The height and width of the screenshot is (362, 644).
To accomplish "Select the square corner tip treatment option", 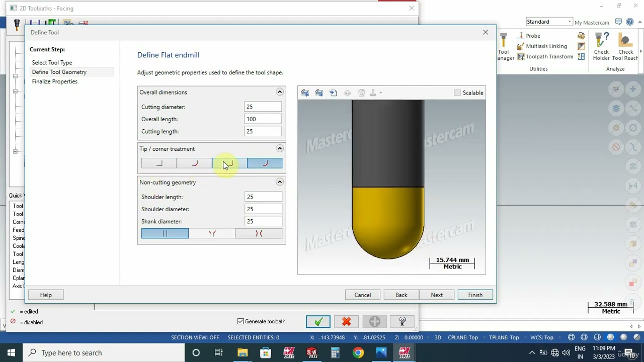I will click(x=159, y=163).
